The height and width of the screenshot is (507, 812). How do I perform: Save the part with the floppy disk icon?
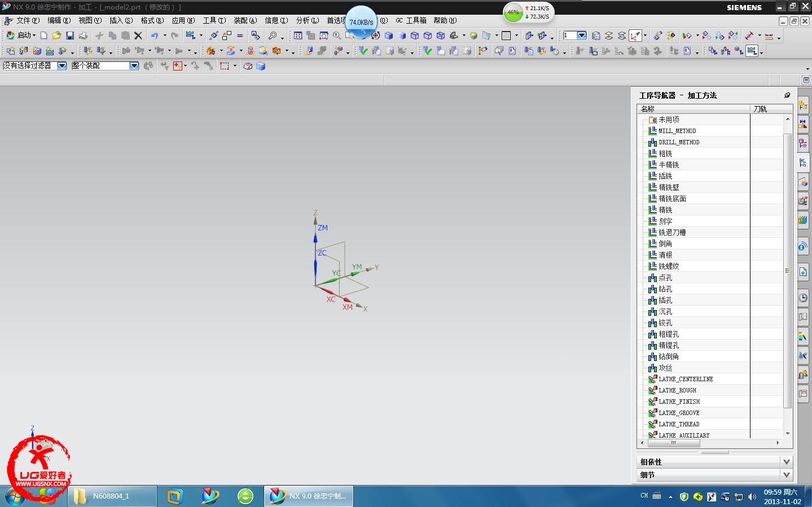tap(70, 35)
